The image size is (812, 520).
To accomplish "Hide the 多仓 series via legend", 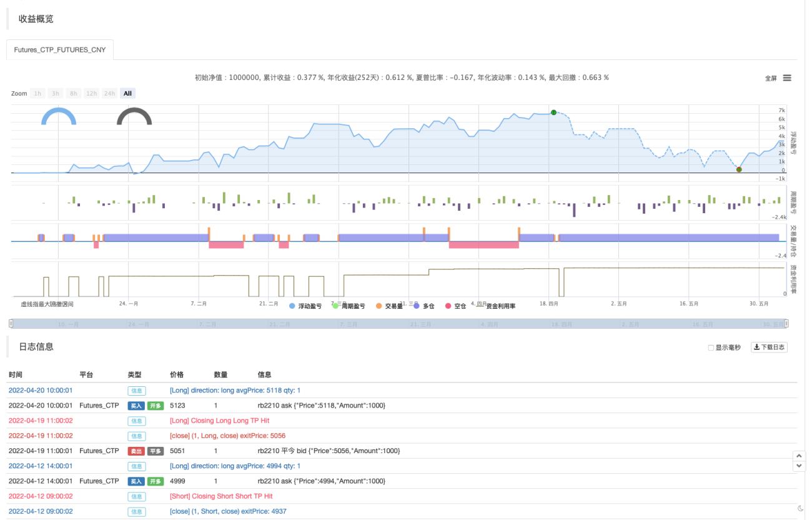I will pos(423,306).
